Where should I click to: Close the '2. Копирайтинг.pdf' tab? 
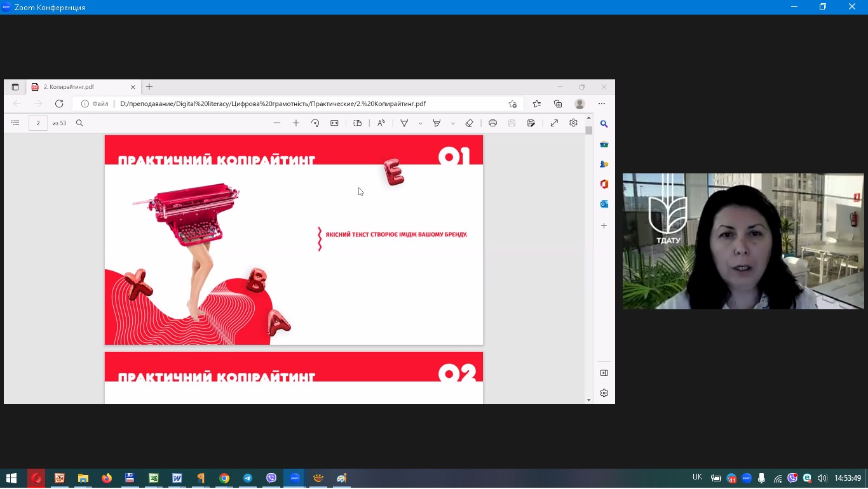click(133, 87)
